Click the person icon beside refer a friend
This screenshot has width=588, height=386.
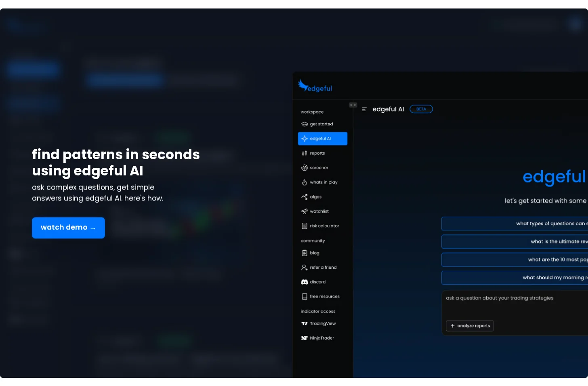[304, 268]
